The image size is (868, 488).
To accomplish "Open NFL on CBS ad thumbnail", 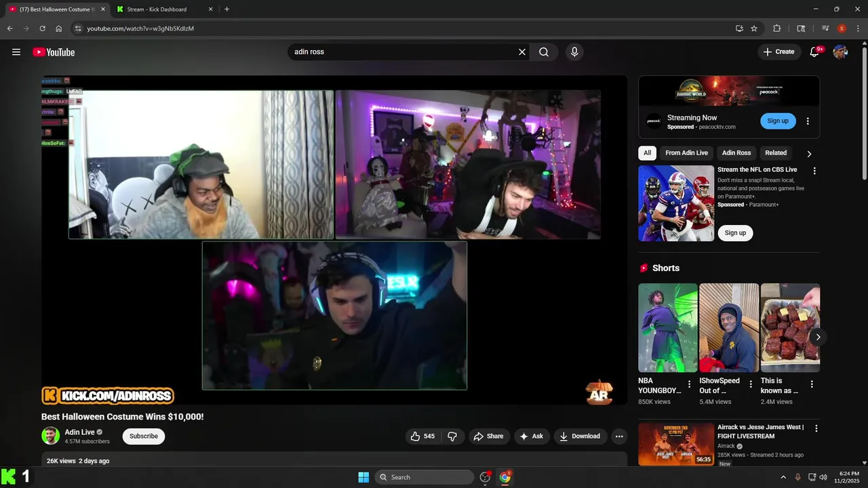I will click(x=676, y=203).
